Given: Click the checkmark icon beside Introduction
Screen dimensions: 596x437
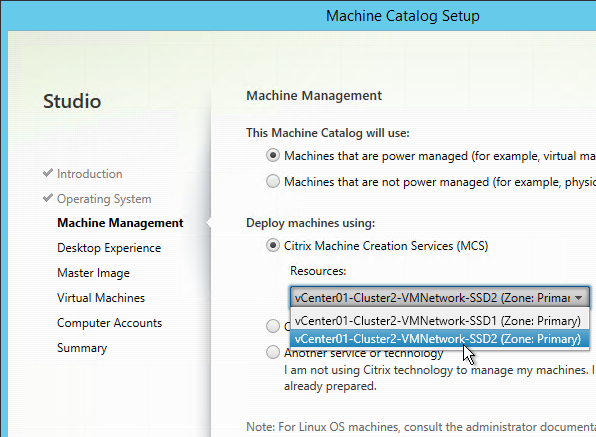Looking at the screenshot, I should click(x=48, y=173).
